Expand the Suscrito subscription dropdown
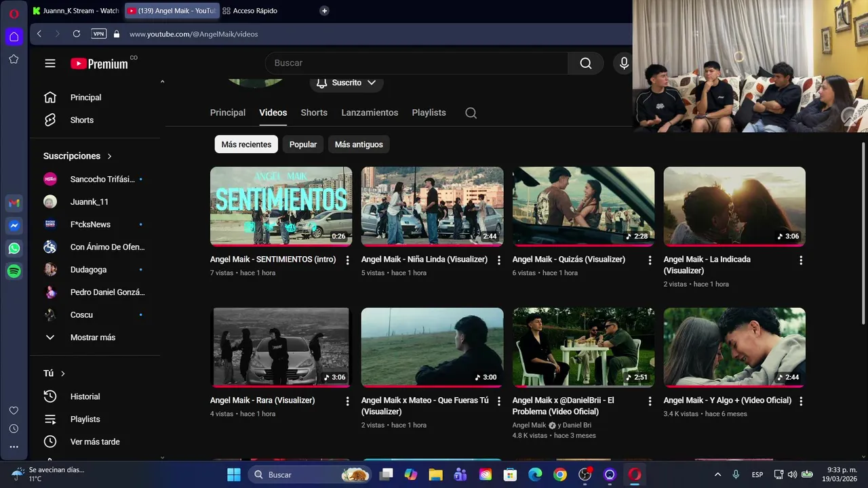The height and width of the screenshot is (488, 868). coord(347,83)
